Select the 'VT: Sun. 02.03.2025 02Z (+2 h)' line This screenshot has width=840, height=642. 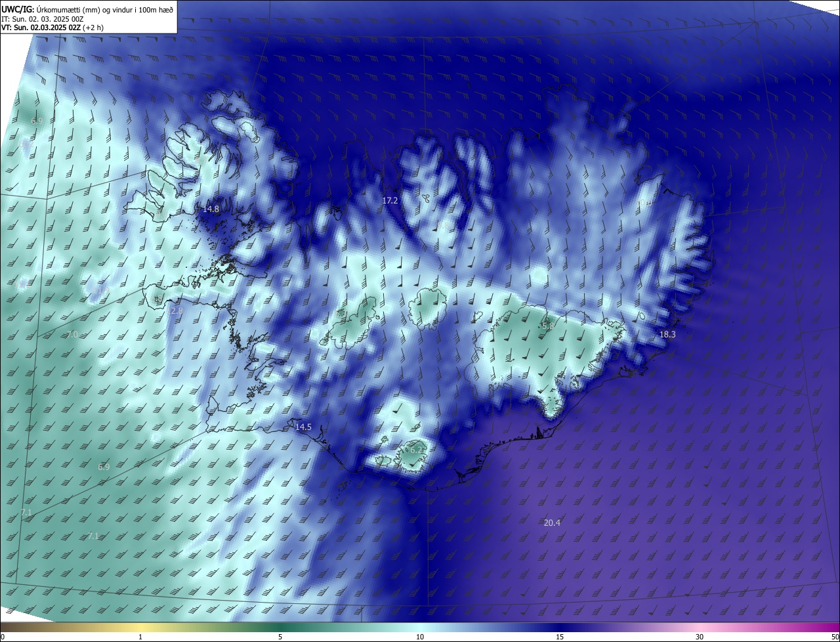[52, 28]
